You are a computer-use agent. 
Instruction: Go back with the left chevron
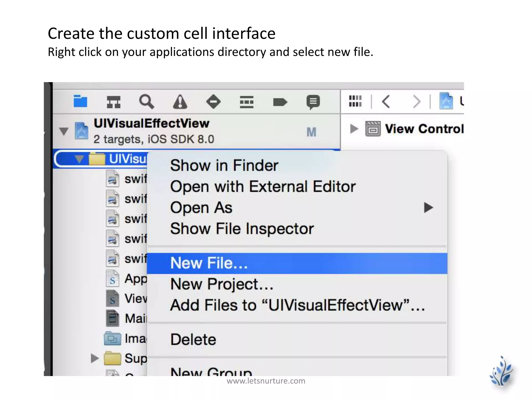[386, 101]
